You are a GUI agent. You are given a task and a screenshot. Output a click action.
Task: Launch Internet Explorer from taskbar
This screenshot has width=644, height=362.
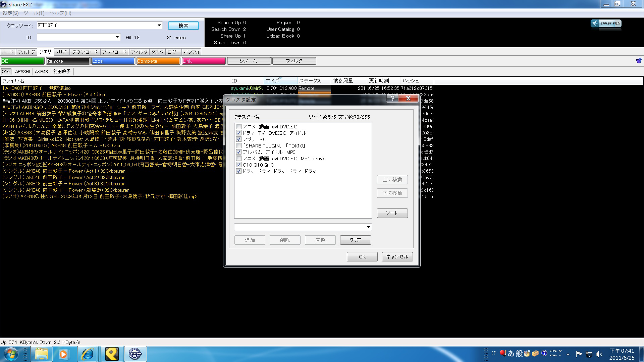(x=88, y=354)
